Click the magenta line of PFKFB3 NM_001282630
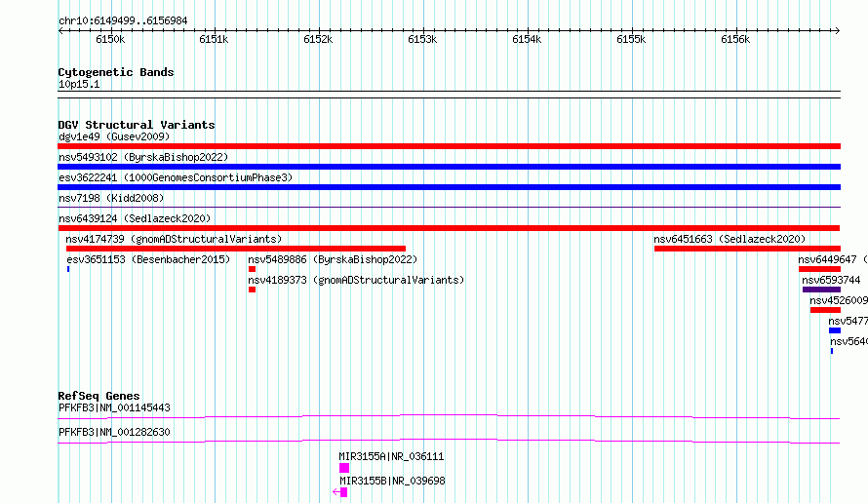This screenshot has width=868, height=503. click(449, 441)
